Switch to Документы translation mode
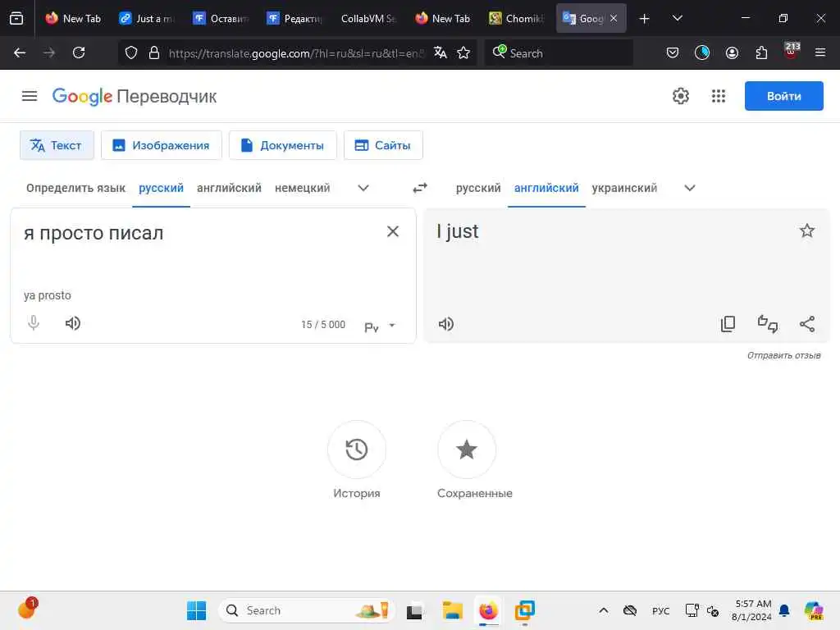The width and height of the screenshot is (840, 630). click(x=283, y=145)
